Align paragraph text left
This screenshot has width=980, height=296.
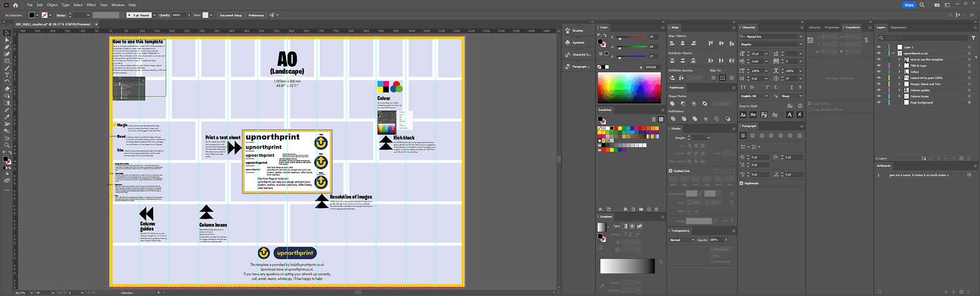[743, 136]
